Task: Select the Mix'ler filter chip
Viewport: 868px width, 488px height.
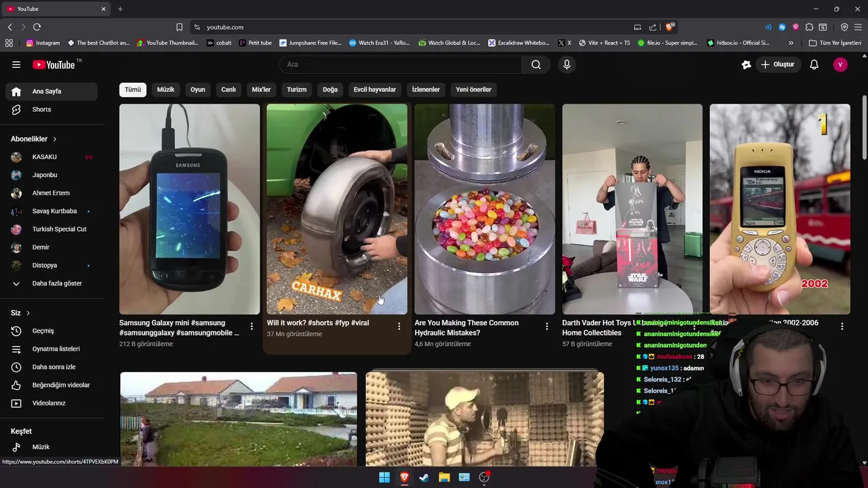Action: pyautogui.click(x=261, y=89)
